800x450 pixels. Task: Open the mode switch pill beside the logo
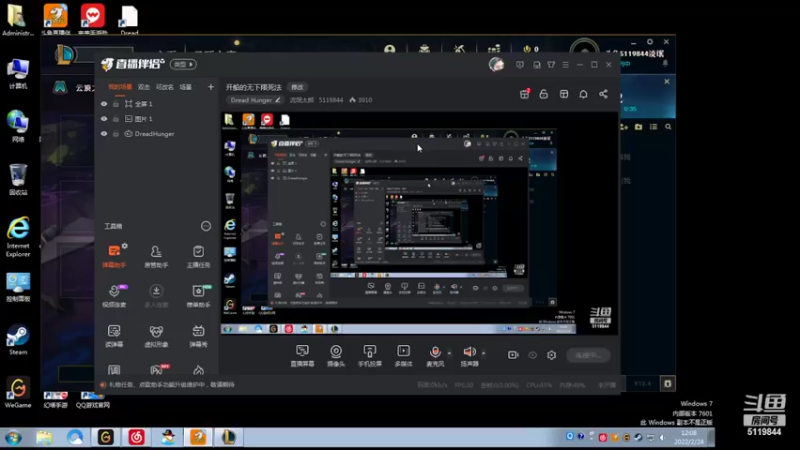(184, 64)
